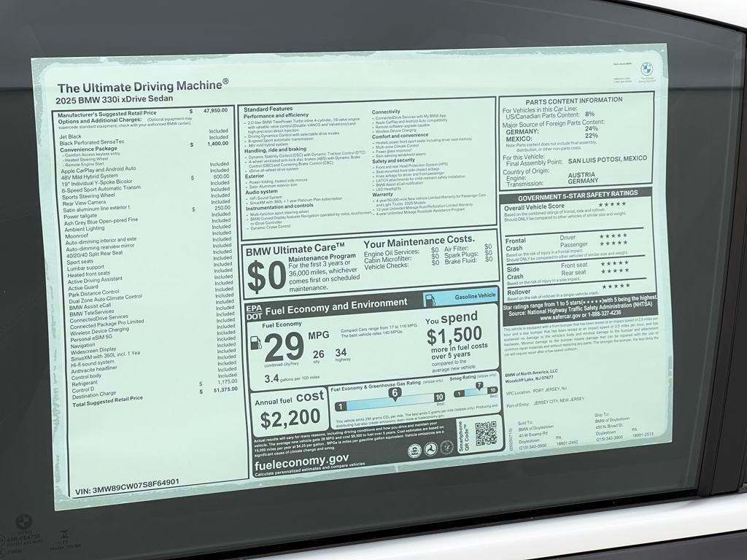This screenshot has width=747, height=560.
Task: Click the pump icon in the Gasoline Vehicle banner
Action: pos(430,300)
